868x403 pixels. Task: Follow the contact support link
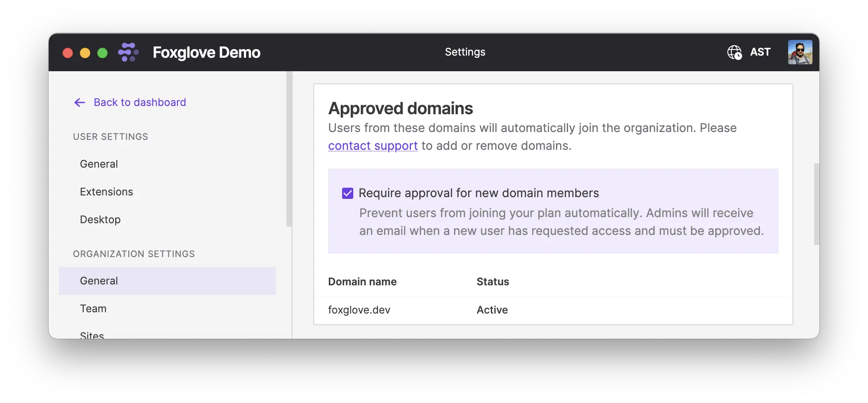click(373, 146)
